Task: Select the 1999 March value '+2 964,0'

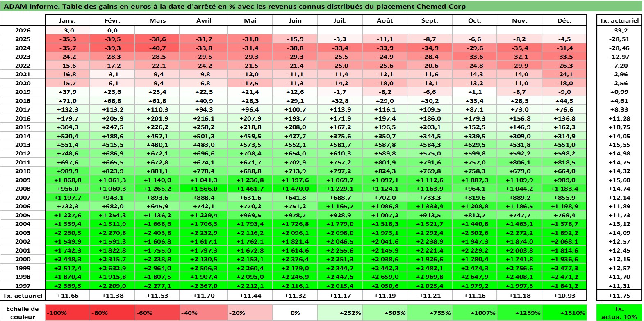Action: coord(157,268)
